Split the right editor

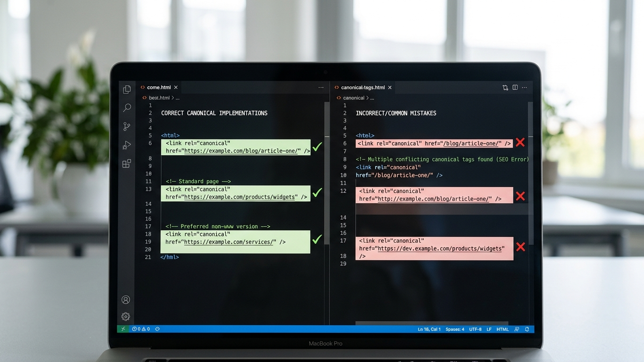(x=515, y=87)
